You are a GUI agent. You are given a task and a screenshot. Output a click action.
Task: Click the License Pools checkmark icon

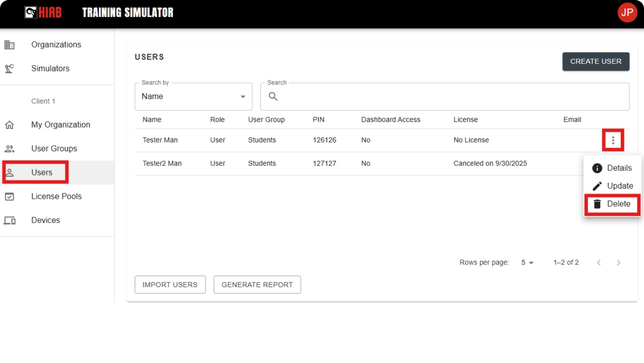click(x=9, y=196)
